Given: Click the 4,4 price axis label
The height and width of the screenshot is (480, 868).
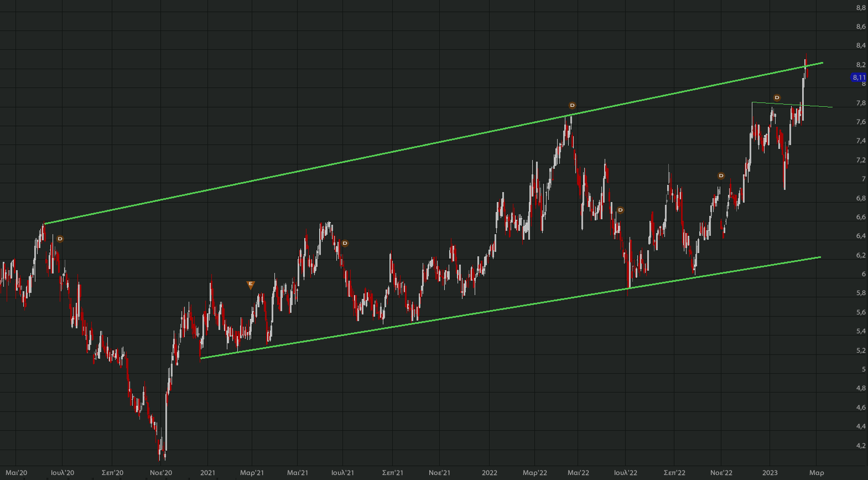Looking at the screenshot, I should [x=861, y=426].
